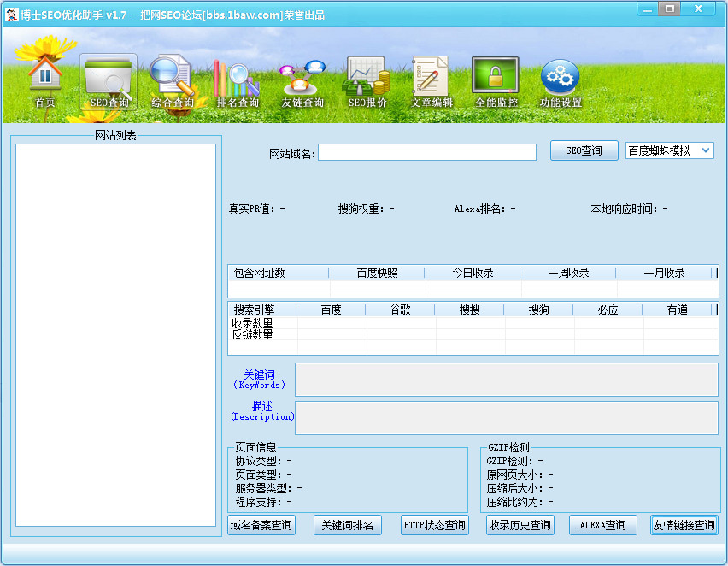Click the 百度快照 column header

[x=377, y=273]
